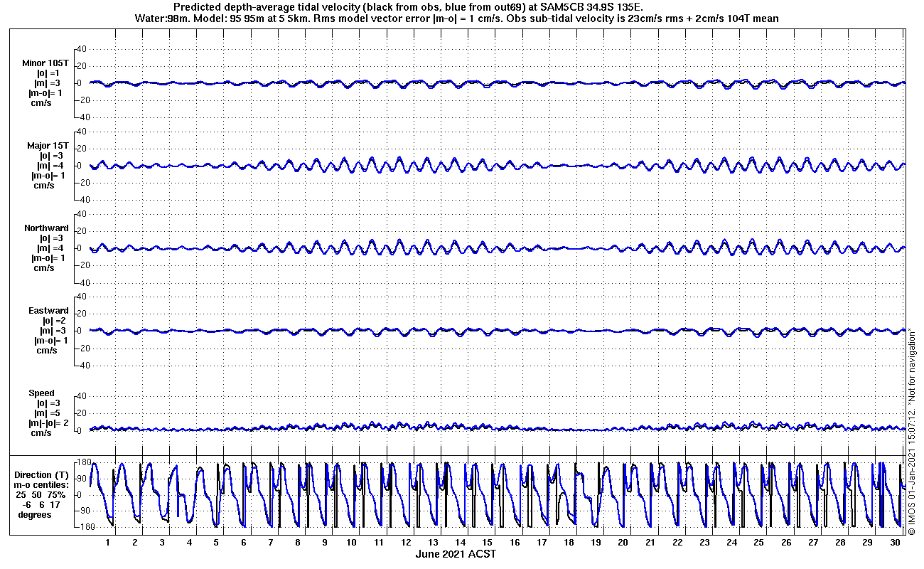
Task: Click day 29 on the date axis
Action: click(867, 542)
